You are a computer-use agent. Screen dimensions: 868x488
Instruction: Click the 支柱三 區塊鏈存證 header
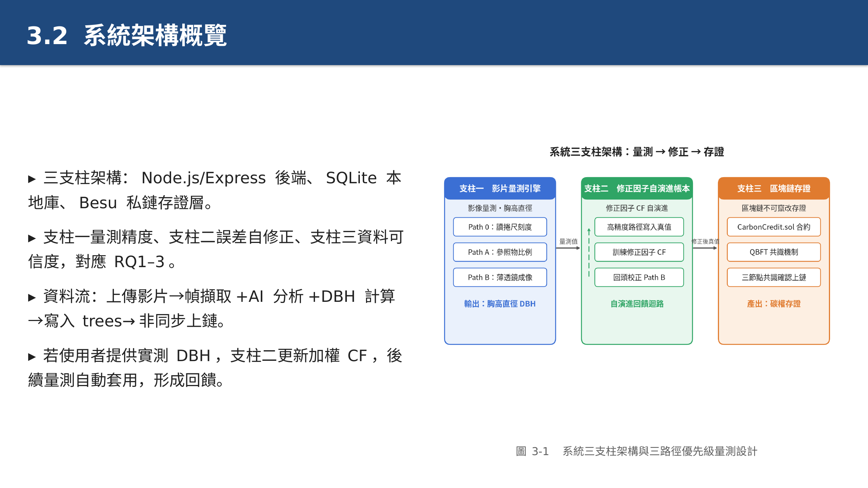(774, 188)
